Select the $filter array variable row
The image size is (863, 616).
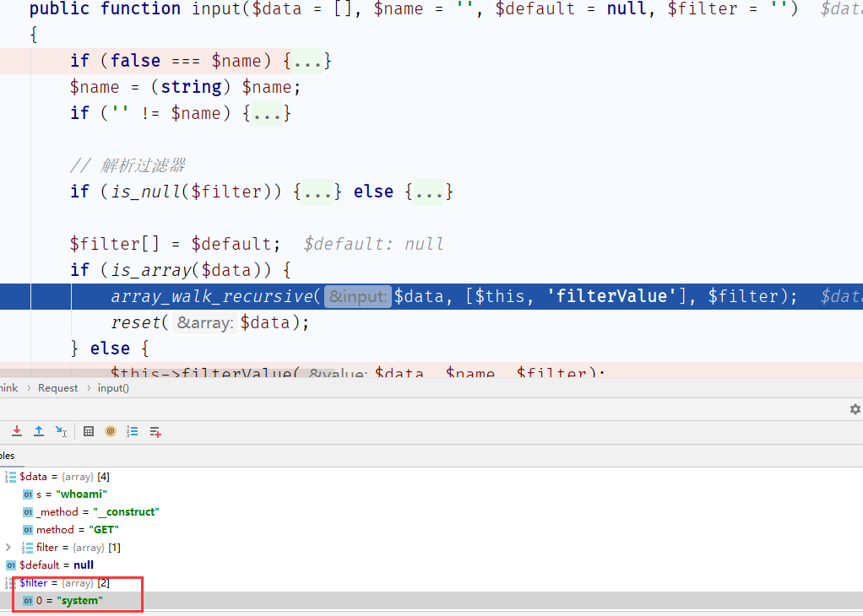pyautogui.click(x=64, y=583)
